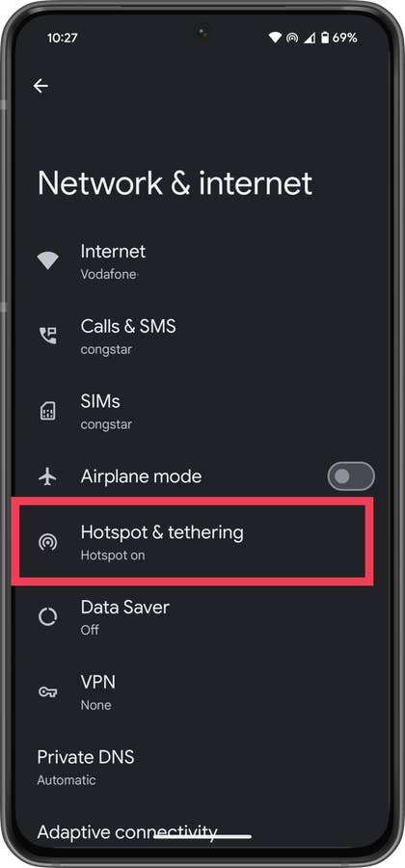Click the Data Saver circle icon
The width and height of the screenshot is (405, 868).
[x=47, y=616]
